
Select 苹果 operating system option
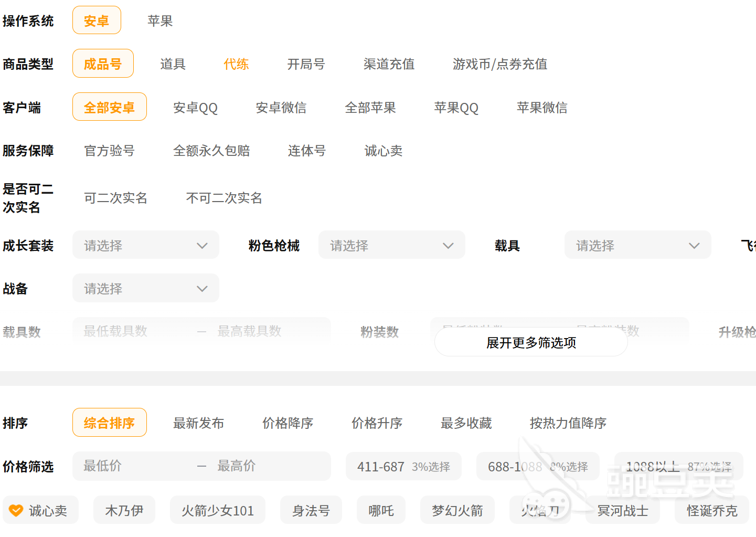[x=160, y=21]
